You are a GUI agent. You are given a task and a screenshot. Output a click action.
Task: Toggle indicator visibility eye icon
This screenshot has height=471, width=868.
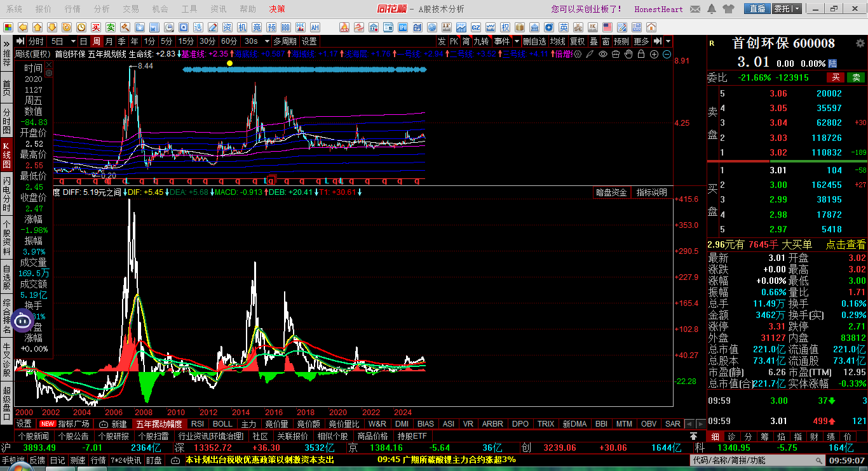tap(603, 54)
